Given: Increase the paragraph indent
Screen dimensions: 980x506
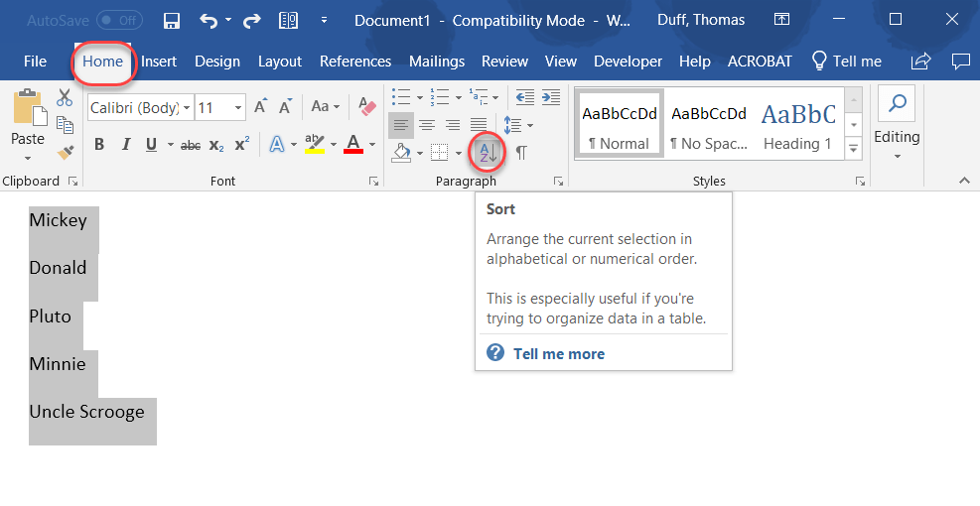Looking at the screenshot, I should (x=551, y=97).
